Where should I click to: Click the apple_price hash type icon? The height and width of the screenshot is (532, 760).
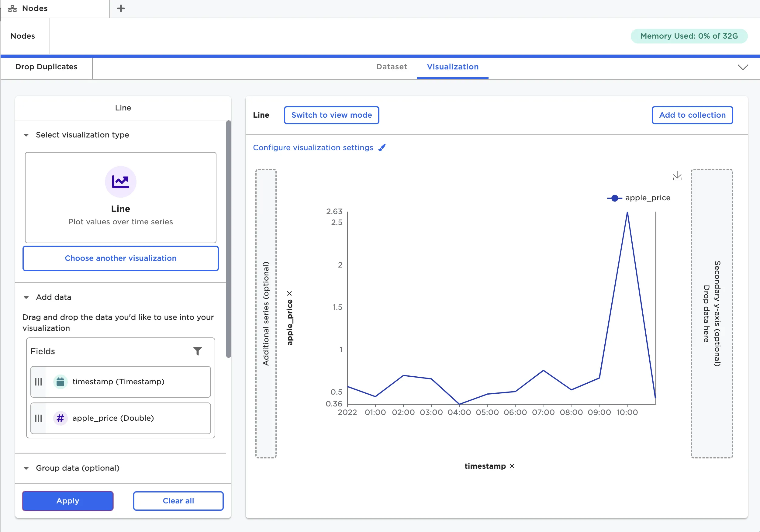60,418
